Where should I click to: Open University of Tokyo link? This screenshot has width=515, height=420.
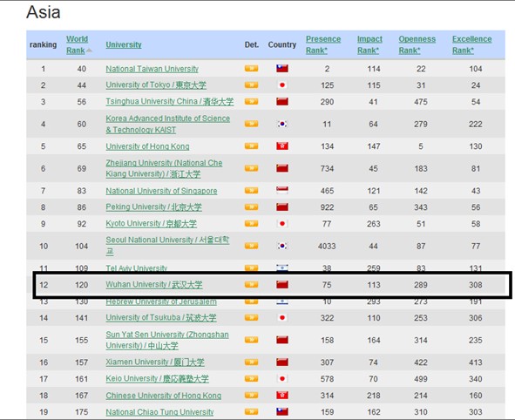[156, 85]
